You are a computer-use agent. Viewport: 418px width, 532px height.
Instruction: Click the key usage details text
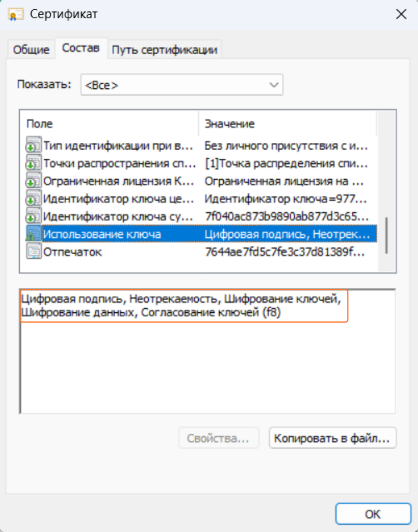[x=181, y=305]
